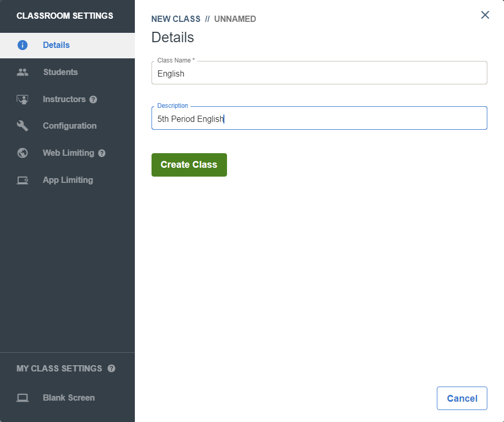The image size is (504, 422).
Task: Open the Web Limiting help question mark
Action: click(x=102, y=153)
